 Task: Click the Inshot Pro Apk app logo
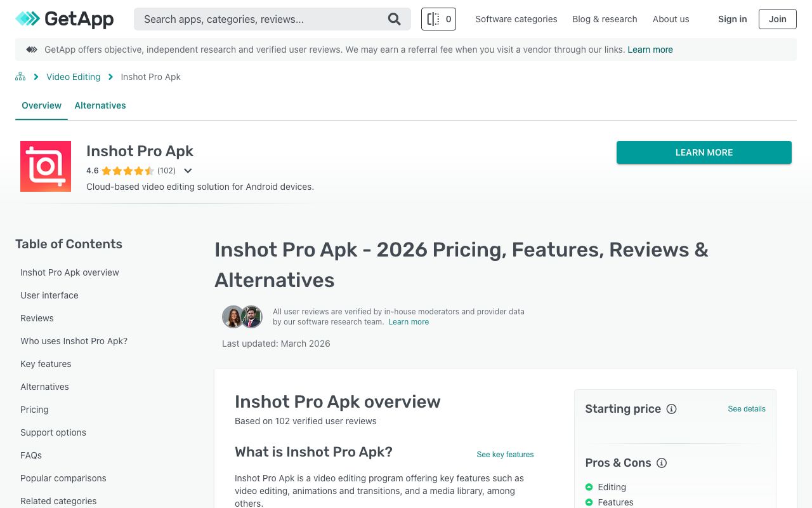click(46, 166)
